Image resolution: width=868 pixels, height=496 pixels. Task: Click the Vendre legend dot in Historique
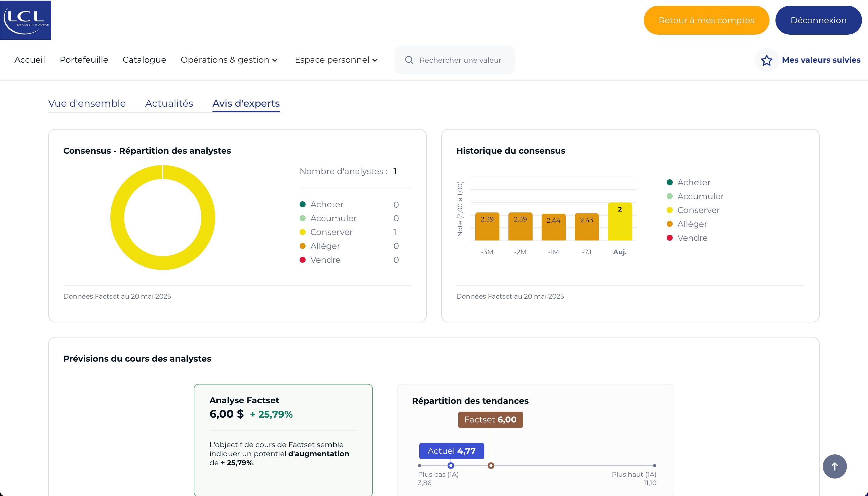pyautogui.click(x=669, y=238)
